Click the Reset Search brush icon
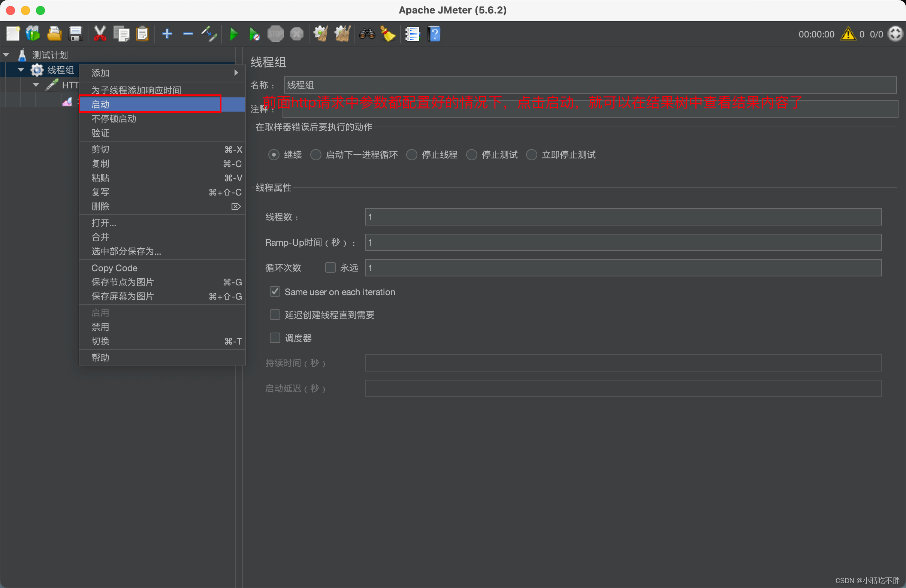The height and width of the screenshot is (588, 906). pos(388,34)
